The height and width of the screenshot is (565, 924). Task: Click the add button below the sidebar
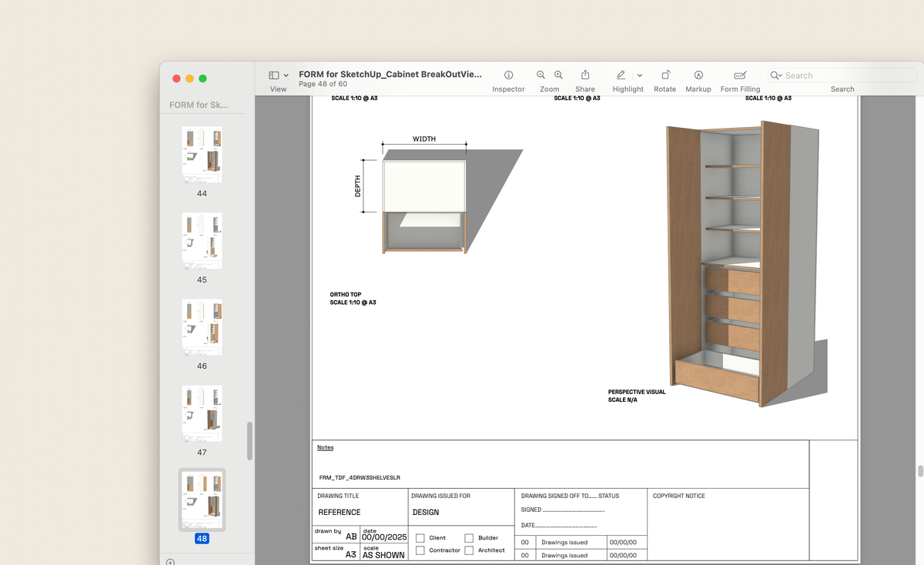170,562
